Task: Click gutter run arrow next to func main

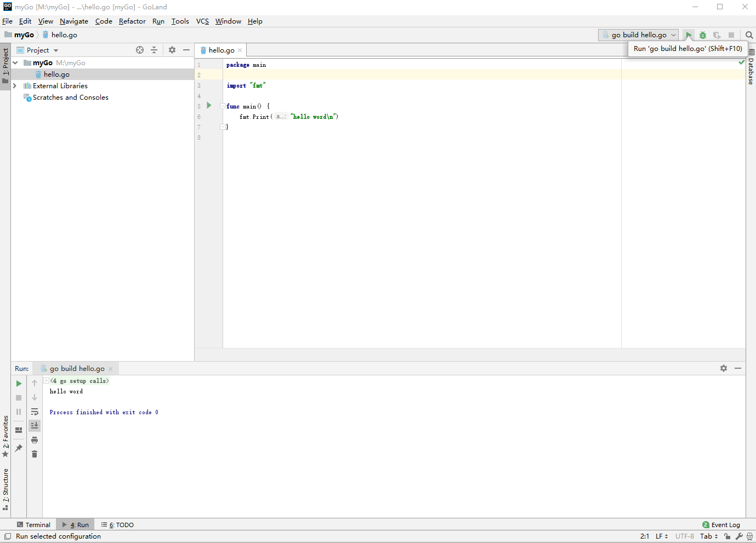Action: 209,105
